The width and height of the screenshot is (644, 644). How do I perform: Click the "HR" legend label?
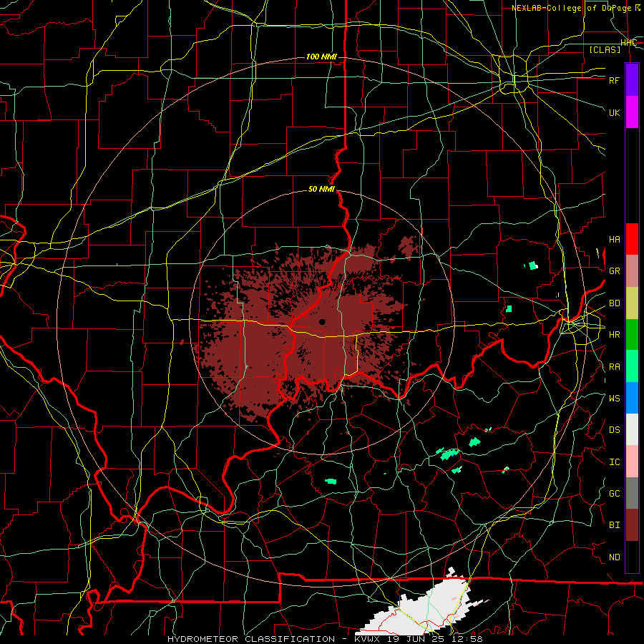[615, 335]
